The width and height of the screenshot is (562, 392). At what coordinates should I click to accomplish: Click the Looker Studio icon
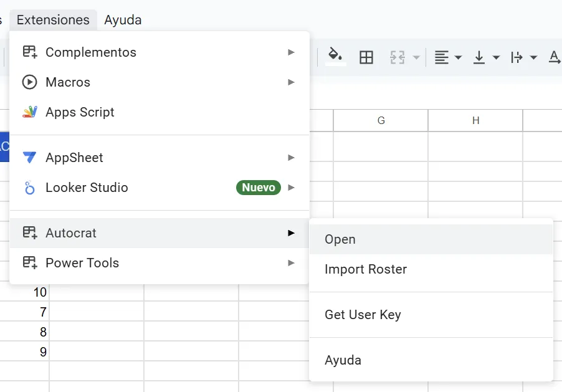(30, 188)
